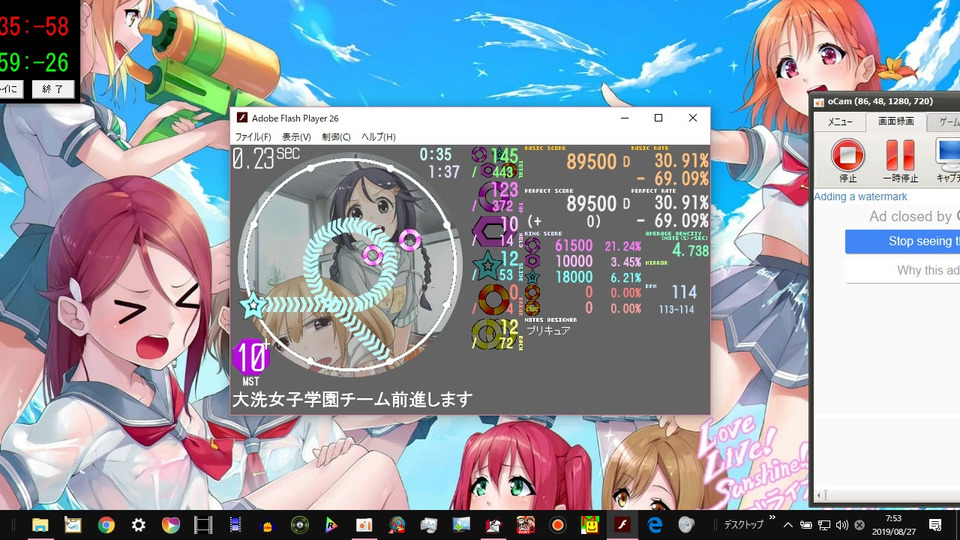This screenshot has width=960, height=540.
Task: Click the taskbar clock showing 7:53
Action: [893, 525]
